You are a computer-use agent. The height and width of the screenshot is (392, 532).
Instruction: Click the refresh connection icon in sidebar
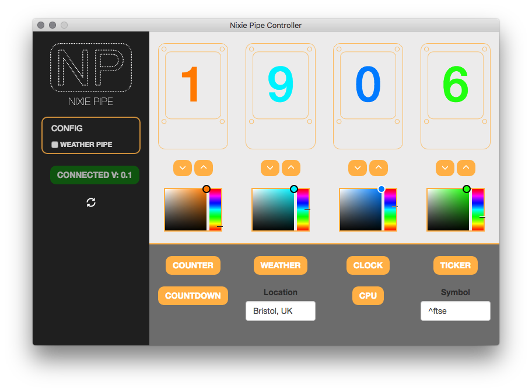(91, 202)
